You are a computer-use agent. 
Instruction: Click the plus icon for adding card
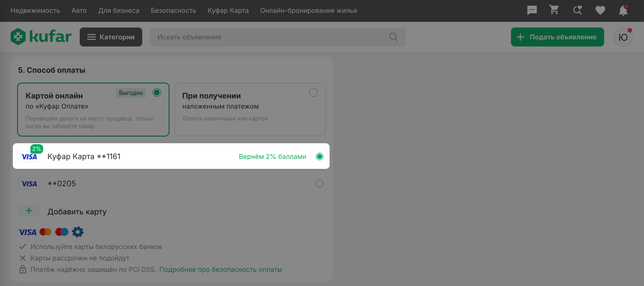[x=29, y=211]
